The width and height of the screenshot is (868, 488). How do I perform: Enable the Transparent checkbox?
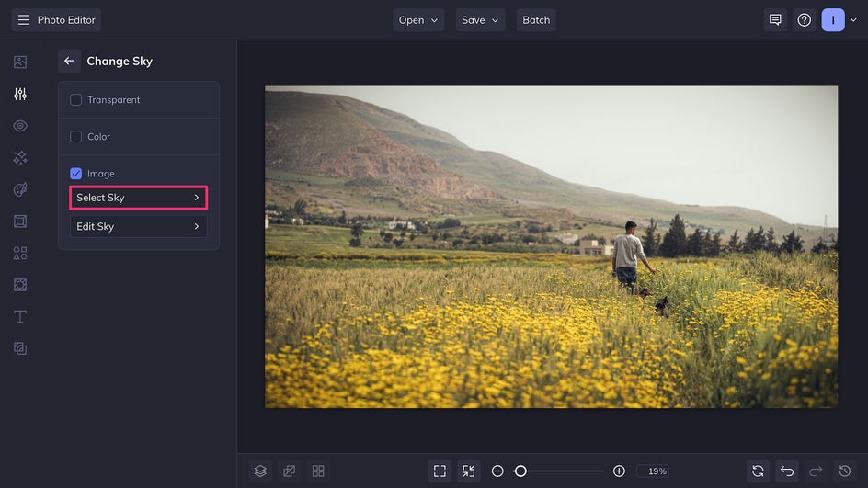click(75, 99)
